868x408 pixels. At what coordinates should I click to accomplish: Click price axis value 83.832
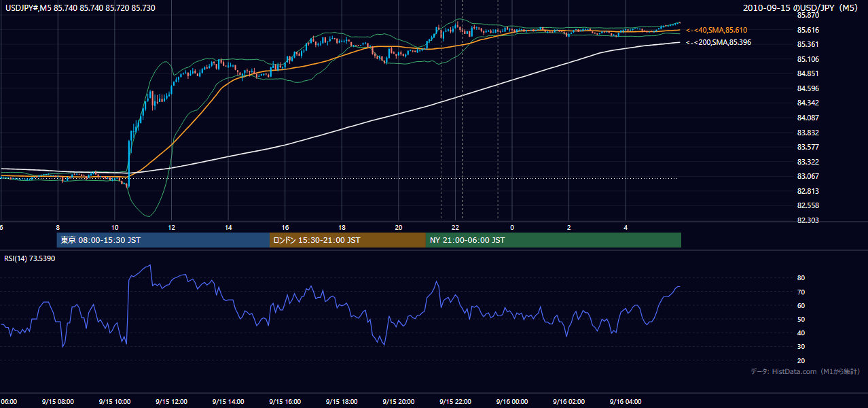(x=808, y=133)
